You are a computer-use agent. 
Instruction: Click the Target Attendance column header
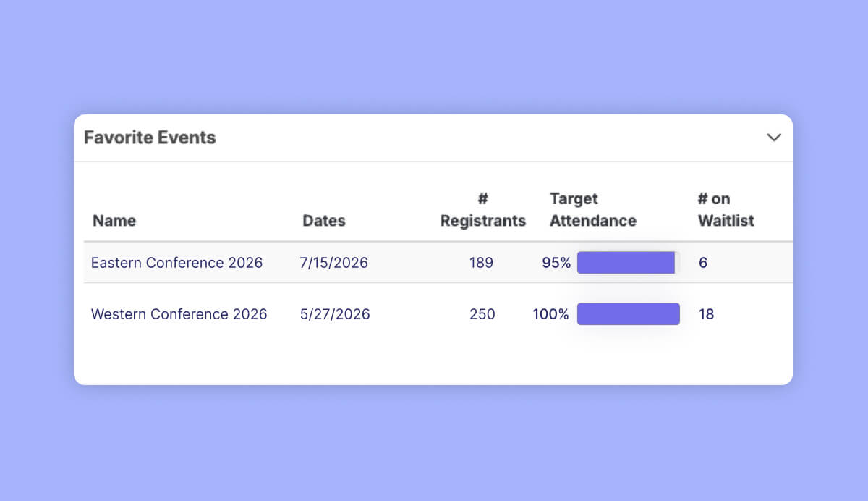(x=592, y=210)
